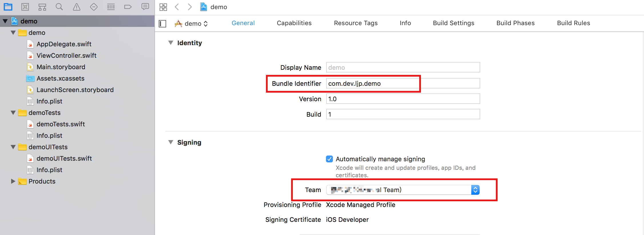This screenshot has width=644, height=235.
Task: Switch to the Build Settings tab
Action: coord(454,23)
